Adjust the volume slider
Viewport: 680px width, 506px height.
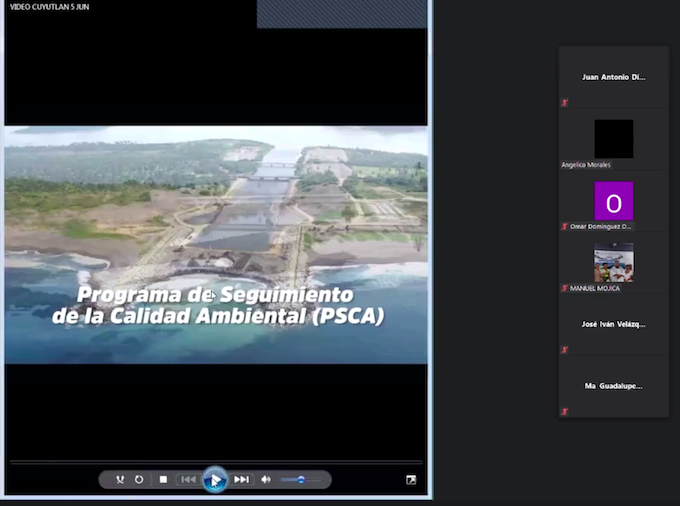click(x=298, y=480)
